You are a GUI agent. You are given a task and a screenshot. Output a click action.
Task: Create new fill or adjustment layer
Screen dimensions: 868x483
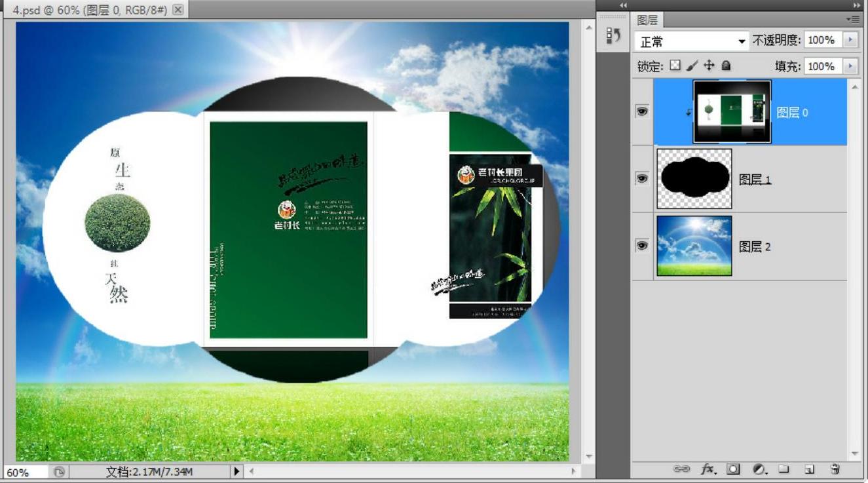[x=759, y=469]
